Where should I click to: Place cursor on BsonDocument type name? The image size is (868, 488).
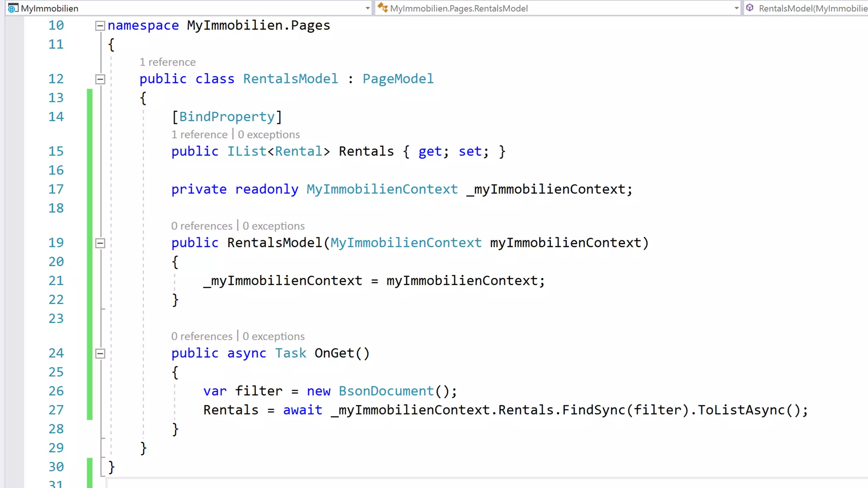pos(386,391)
